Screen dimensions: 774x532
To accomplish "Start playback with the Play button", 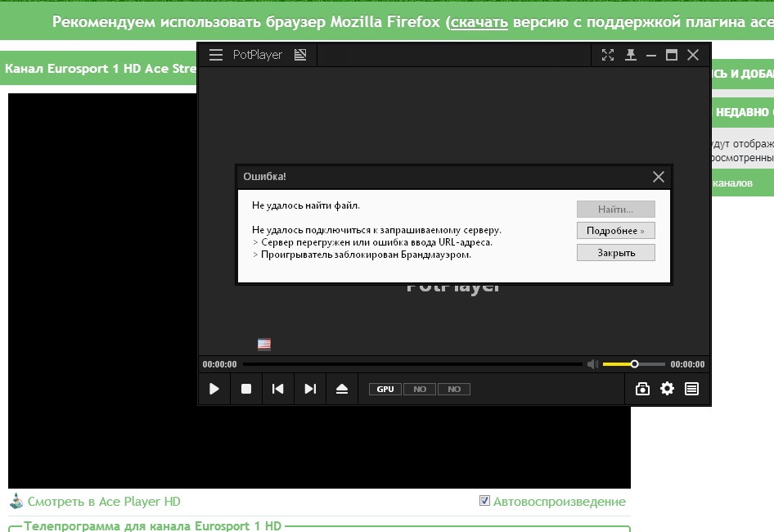I will point(214,389).
